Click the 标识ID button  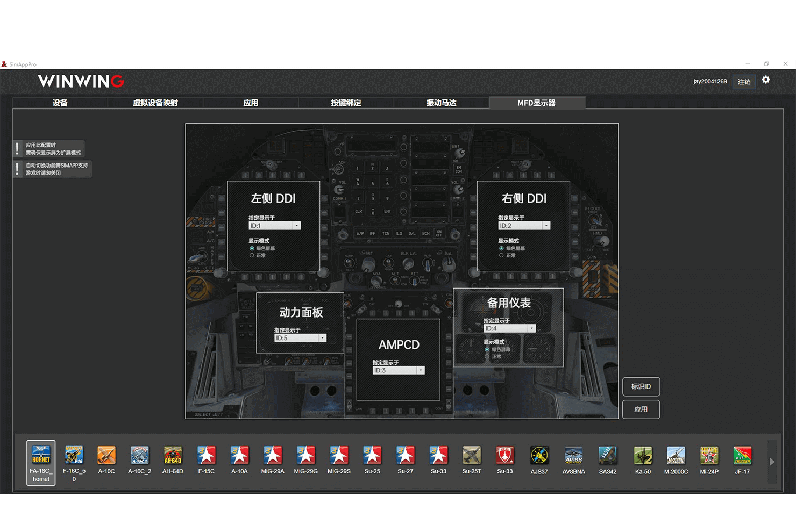pos(641,386)
